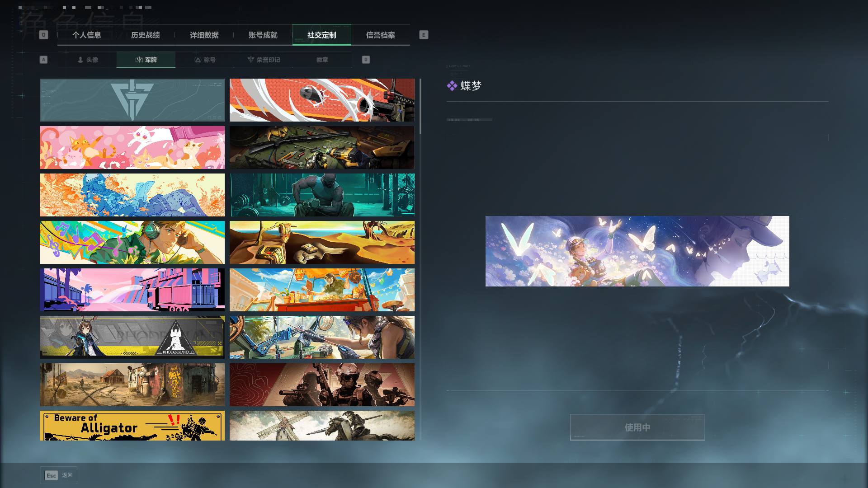Click the Esc return icon
Screen dimensions: 868x488
point(52,475)
